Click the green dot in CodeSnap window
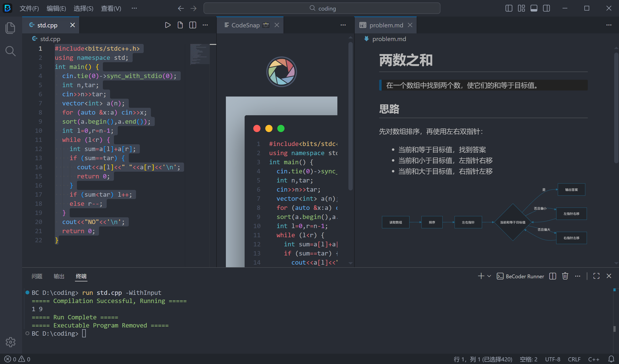The image size is (619, 364). (x=281, y=128)
